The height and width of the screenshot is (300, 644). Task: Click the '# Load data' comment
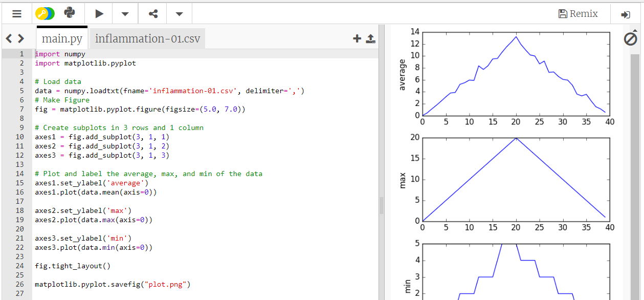tap(58, 81)
